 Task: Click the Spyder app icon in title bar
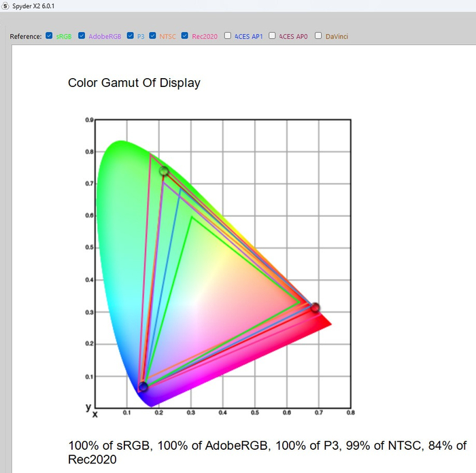click(6, 5)
